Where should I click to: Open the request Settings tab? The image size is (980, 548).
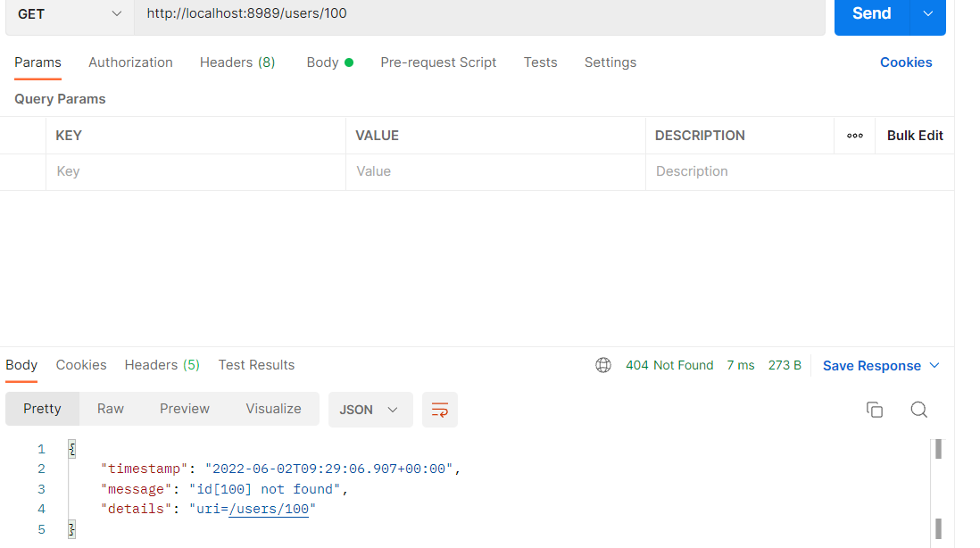pos(610,62)
